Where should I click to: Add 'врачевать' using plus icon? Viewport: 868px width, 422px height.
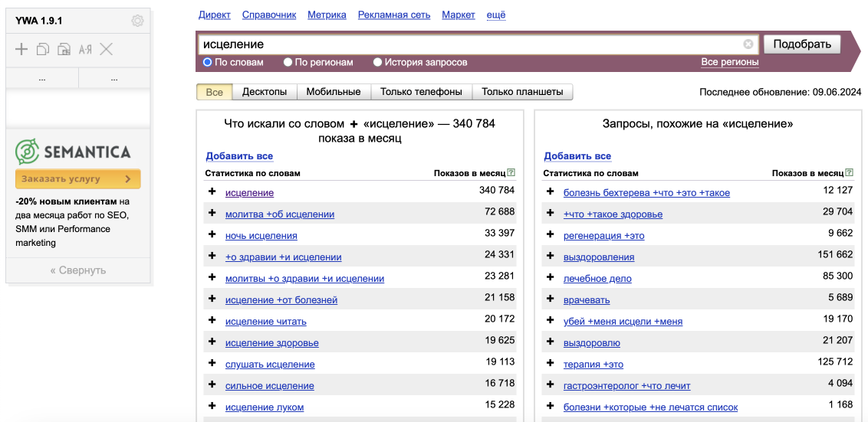pos(550,299)
